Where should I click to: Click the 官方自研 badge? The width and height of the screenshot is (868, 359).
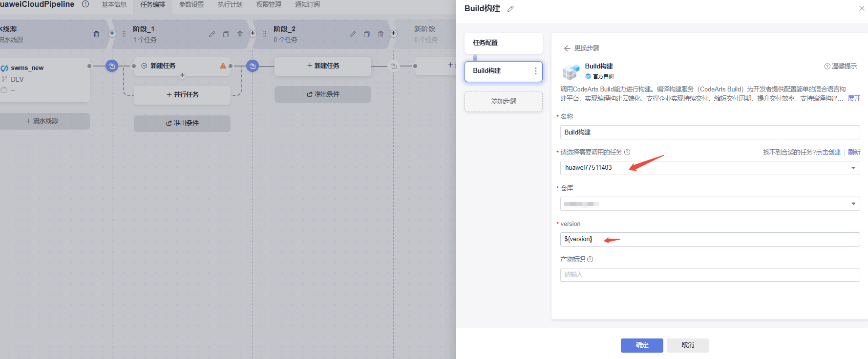tap(599, 76)
